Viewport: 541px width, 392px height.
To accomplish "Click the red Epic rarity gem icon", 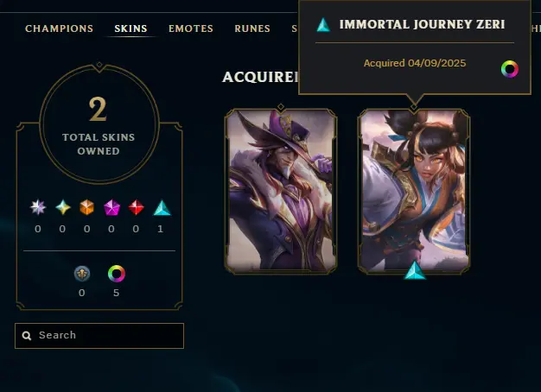I will tap(136, 207).
